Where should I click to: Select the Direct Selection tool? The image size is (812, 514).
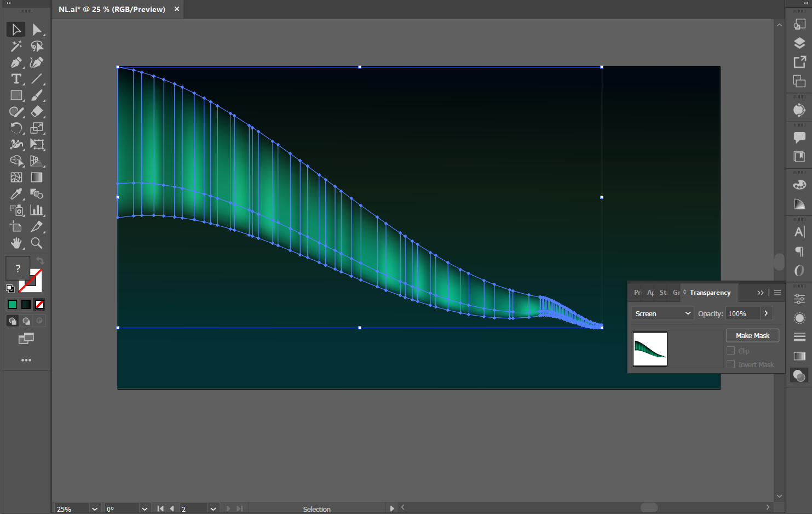pyautogui.click(x=37, y=30)
